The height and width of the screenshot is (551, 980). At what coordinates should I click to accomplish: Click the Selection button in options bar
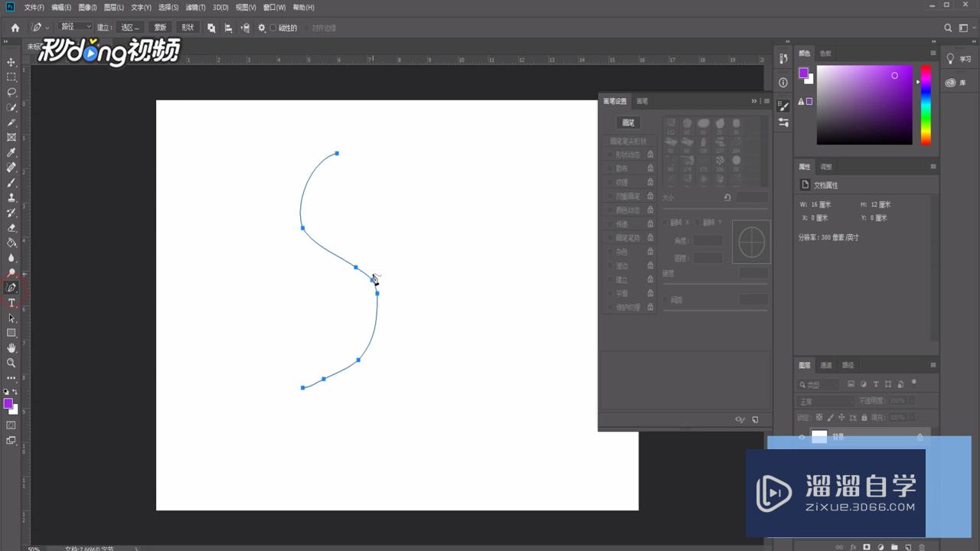[x=129, y=28]
